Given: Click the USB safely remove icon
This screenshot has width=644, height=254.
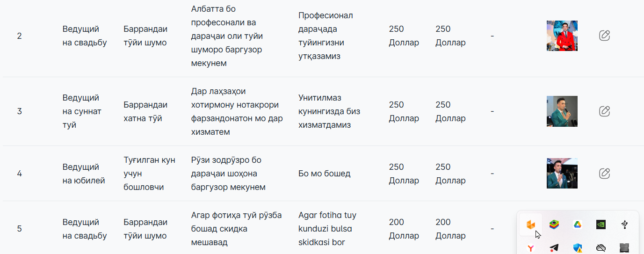Looking at the screenshot, I should point(624,225).
